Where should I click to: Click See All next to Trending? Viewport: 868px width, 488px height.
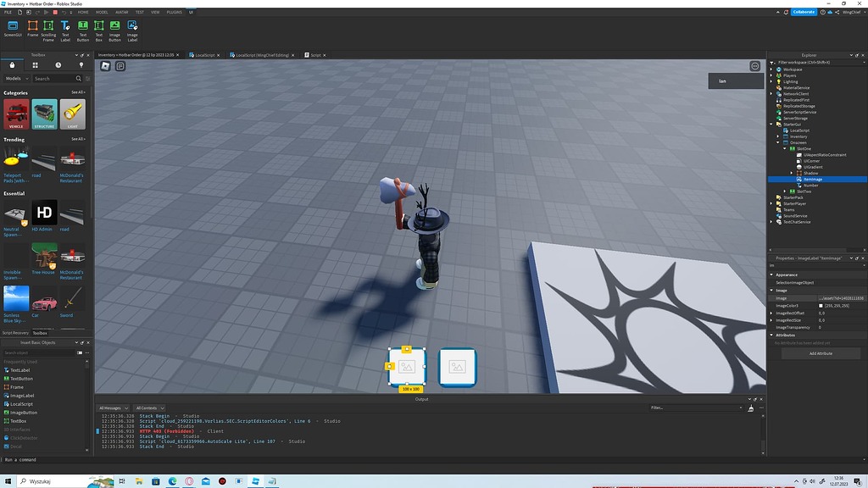coord(78,139)
